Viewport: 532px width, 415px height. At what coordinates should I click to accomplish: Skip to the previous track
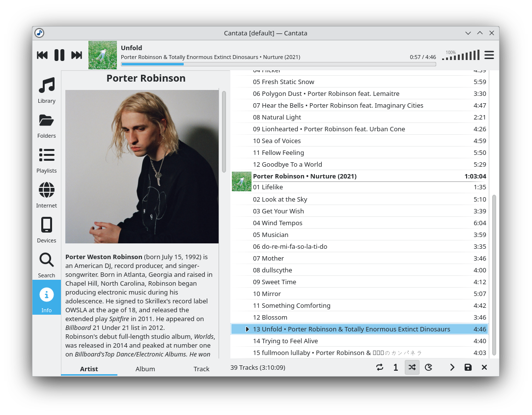click(x=42, y=55)
